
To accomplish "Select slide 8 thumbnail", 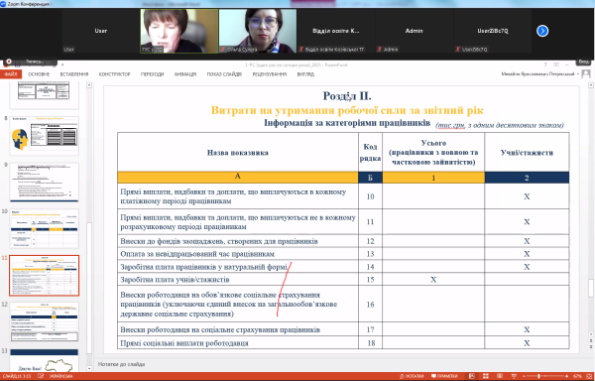I will tap(44, 135).
